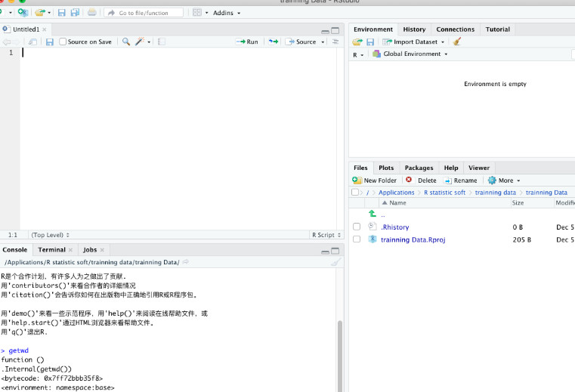
Task: Maximize the source editor pane
Action: pyautogui.click(x=335, y=30)
